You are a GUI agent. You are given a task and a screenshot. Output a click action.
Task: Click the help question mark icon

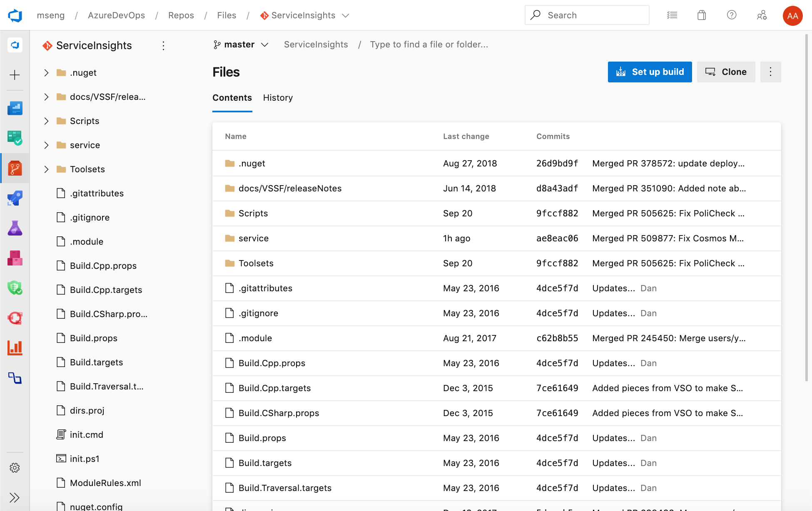pyautogui.click(x=732, y=15)
